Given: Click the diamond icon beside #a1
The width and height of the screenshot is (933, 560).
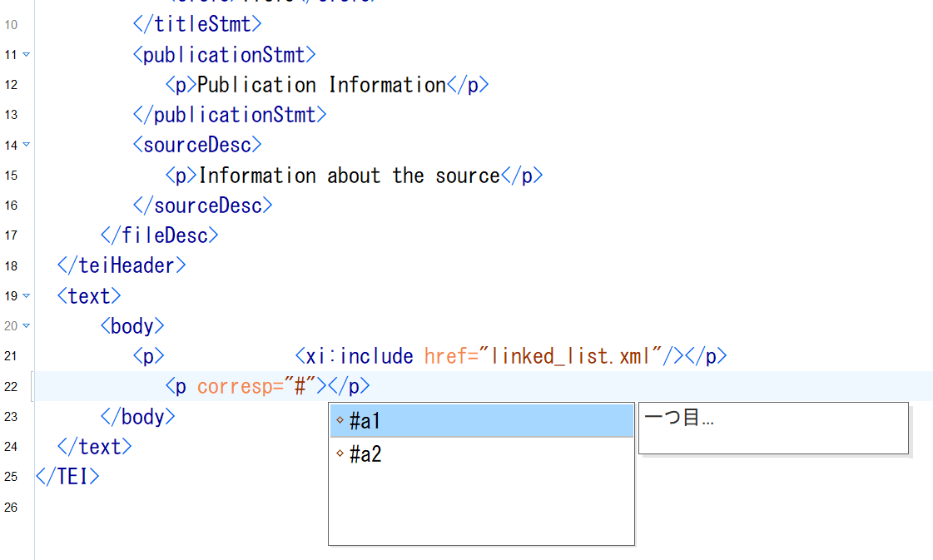Looking at the screenshot, I should click(340, 421).
